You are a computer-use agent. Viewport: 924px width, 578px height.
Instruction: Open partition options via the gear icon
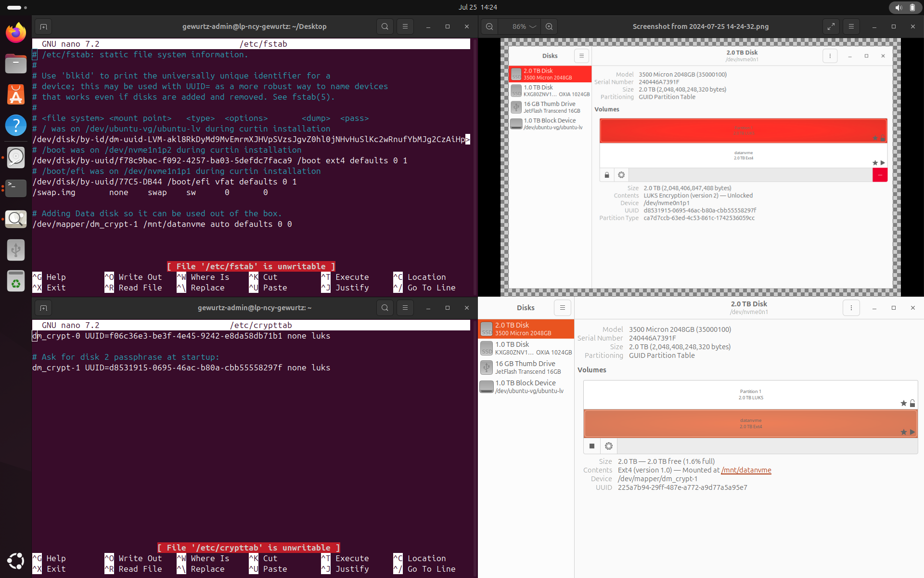pyautogui.click(x=609, y=446)
